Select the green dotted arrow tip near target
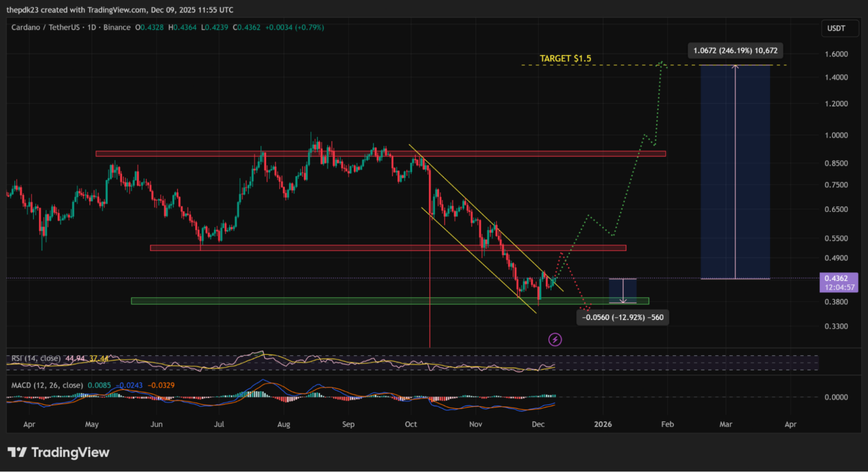The image size is (868, 472). 662,63
